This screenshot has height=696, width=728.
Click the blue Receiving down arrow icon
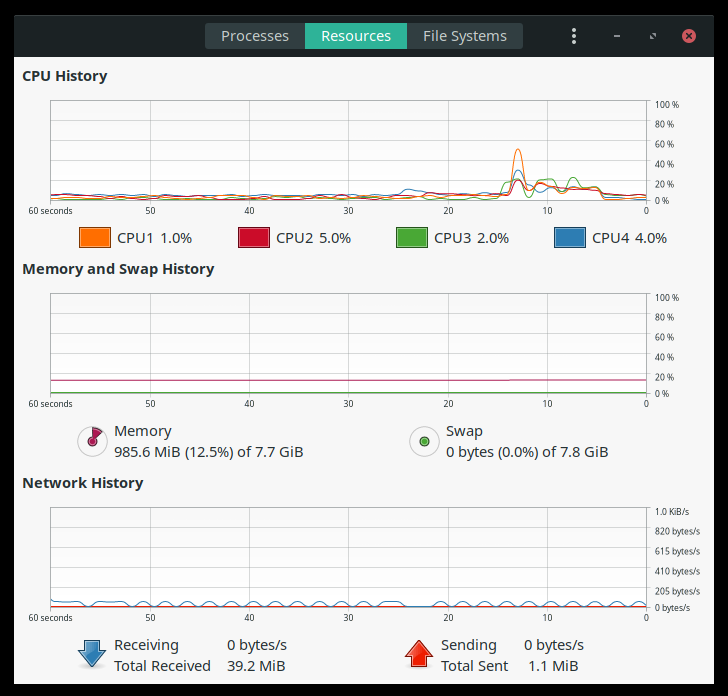coord(92,654)
